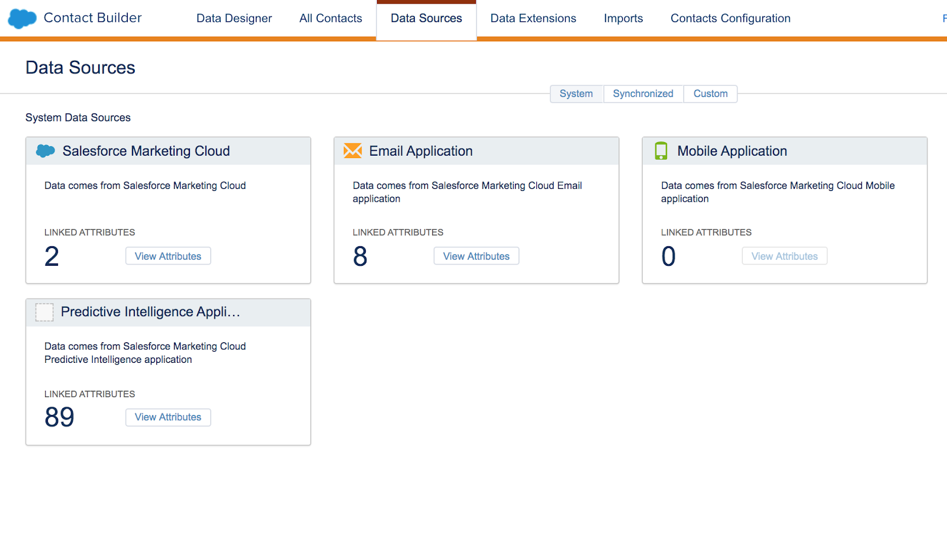Click the Salesforce Marketing Cloud card icon
Image resolution: width=947 pixels, height=560 pixels.
pyautogui.click(x=46, y=151)
